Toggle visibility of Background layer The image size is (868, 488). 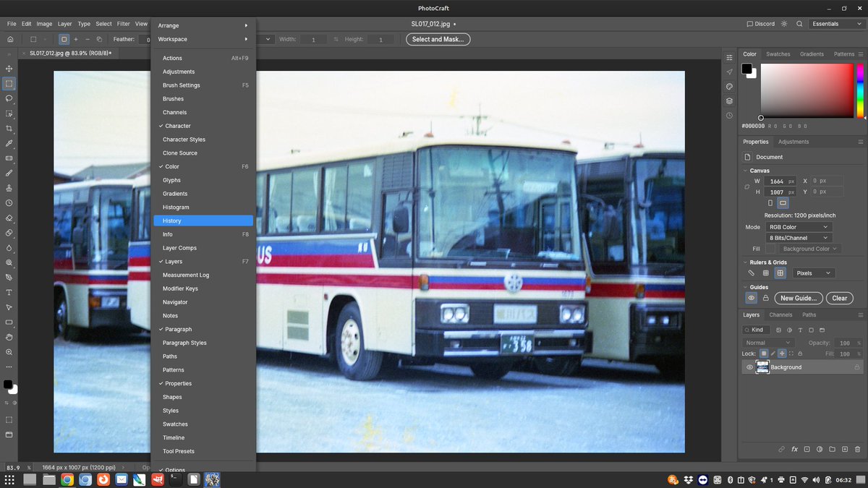coord(749,367)
